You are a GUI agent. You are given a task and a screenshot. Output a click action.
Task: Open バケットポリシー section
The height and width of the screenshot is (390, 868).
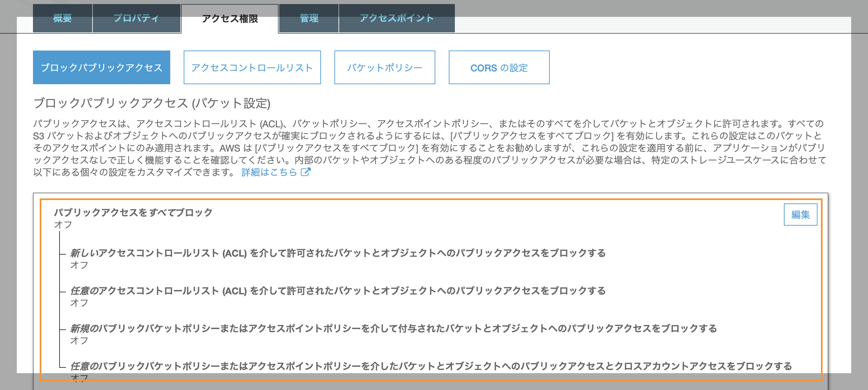(x=385, y=67)
